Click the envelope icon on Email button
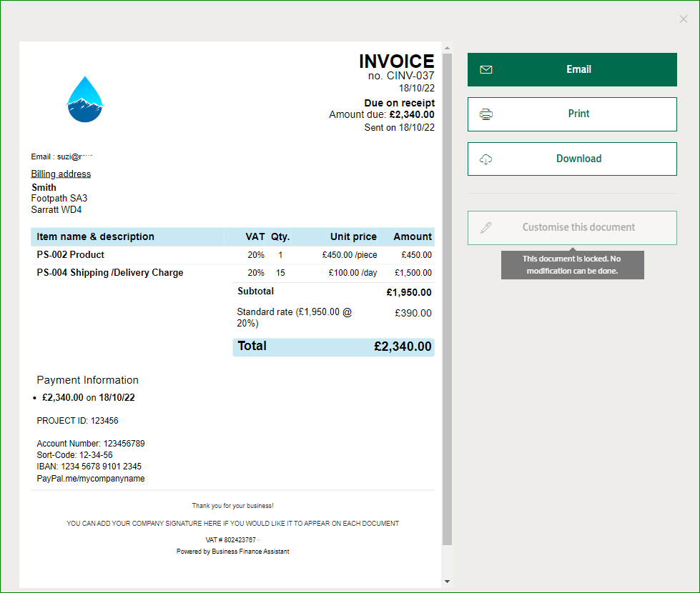Screen dimensions: 700x593 click(x=486, y=70)
